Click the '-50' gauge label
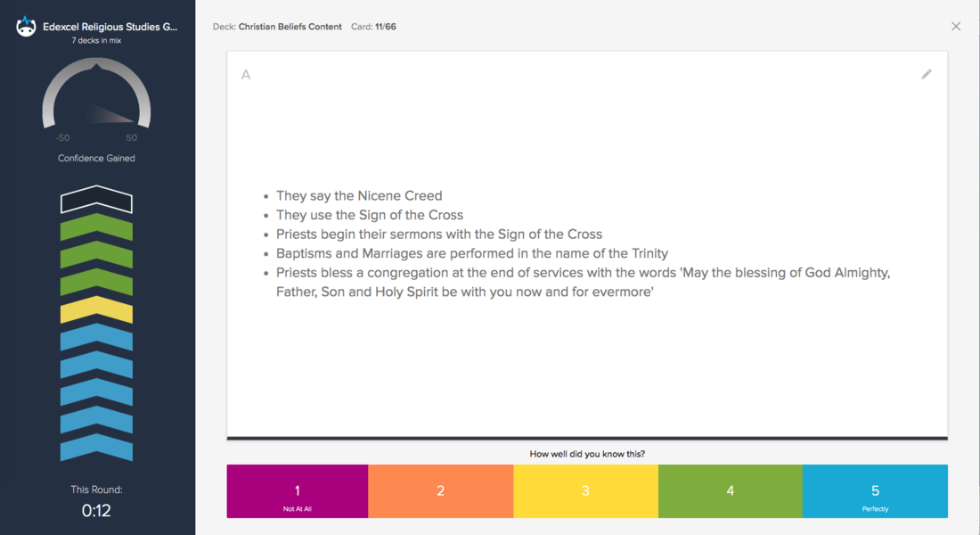 point(62,137)
